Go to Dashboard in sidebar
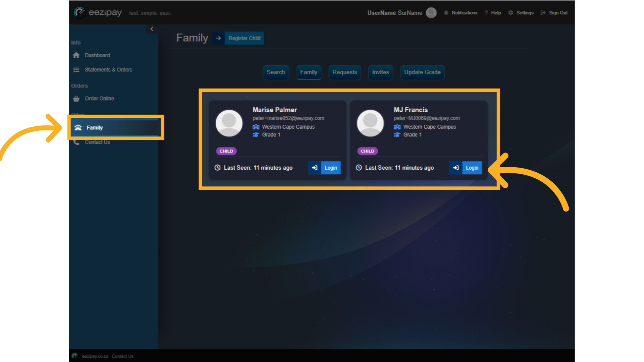Image resolution: width=644 pixels, height=362 pixels. point(97,55)
